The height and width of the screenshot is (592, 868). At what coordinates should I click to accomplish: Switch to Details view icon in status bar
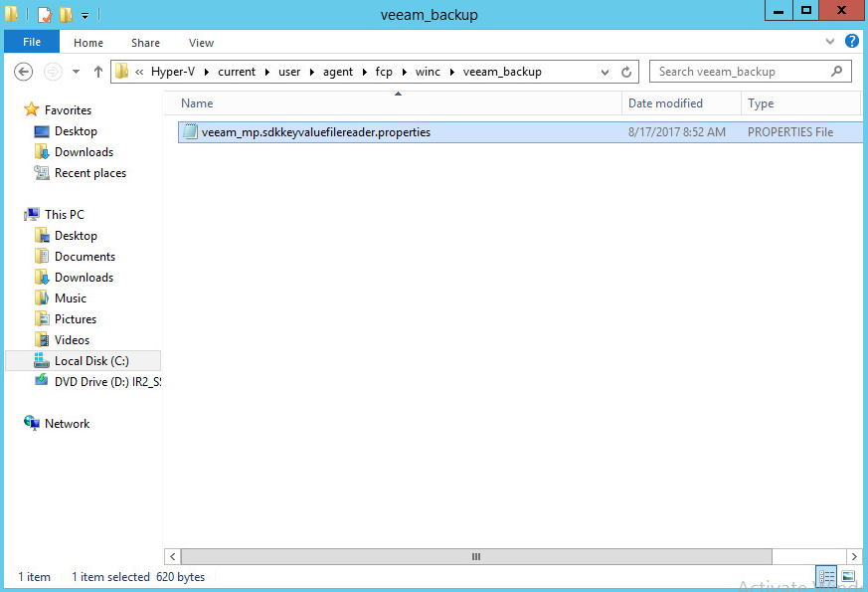point(826,576)
